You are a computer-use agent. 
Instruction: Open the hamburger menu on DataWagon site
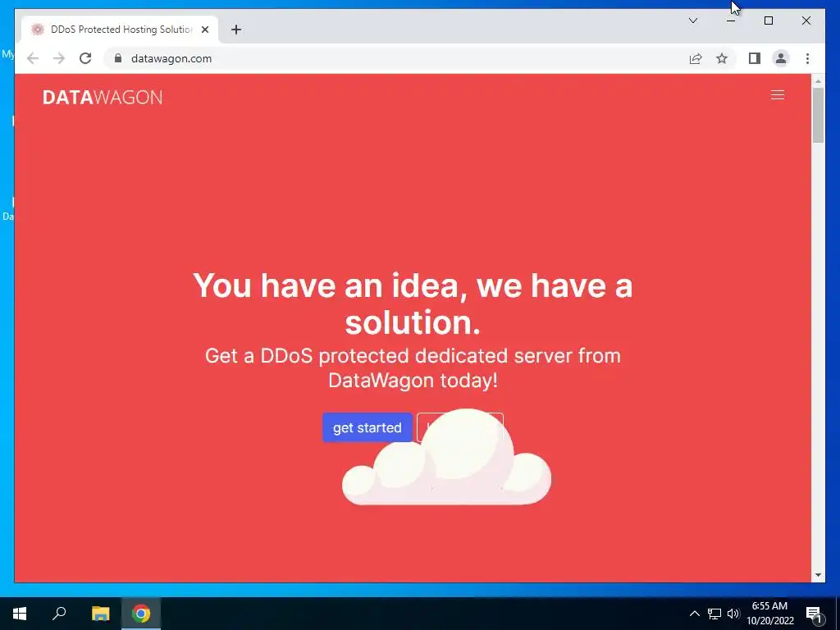click(778, 95)
